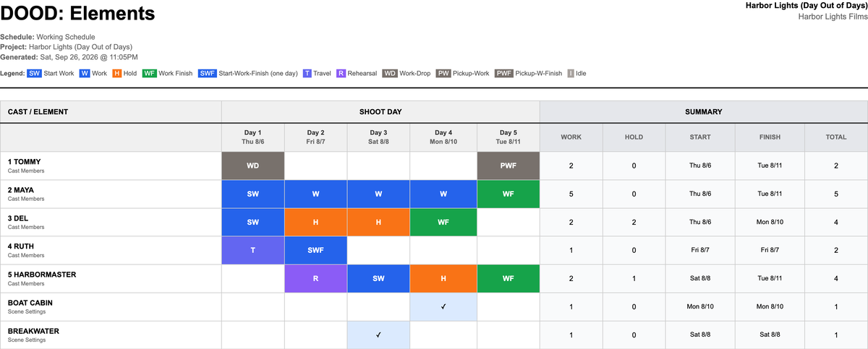This screenshot has height=349, width=868.
Task: Select the 2 MAYA row label
Action: 111,194
